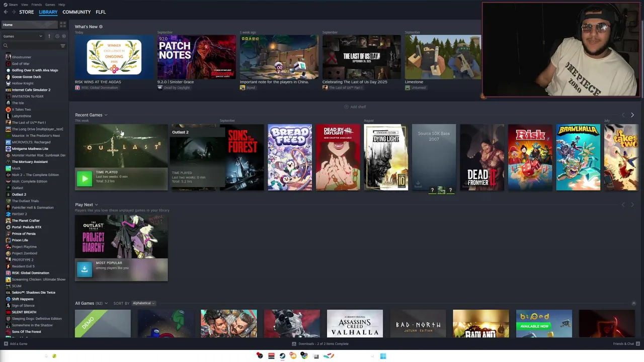
Task: Select Project Zomboid in game list
Action: (24, 253)
